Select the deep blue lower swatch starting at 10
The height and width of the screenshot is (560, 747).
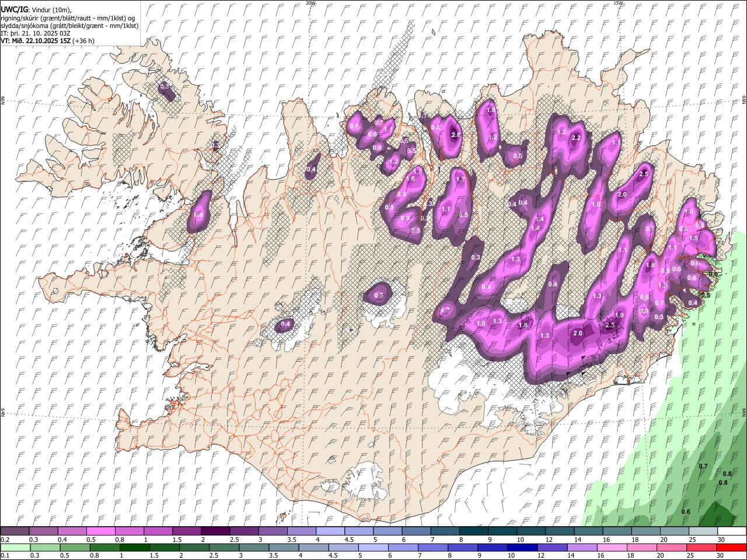(x=521, y=548)
